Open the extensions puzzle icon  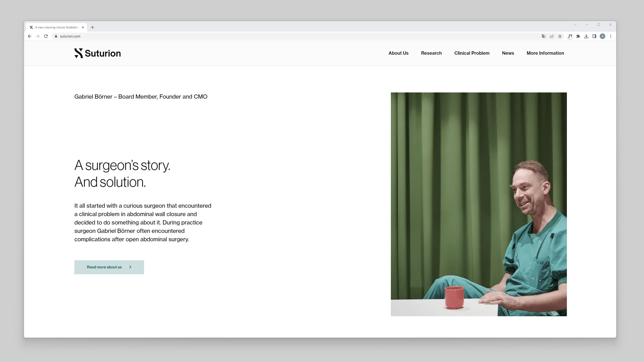(578, 36)
